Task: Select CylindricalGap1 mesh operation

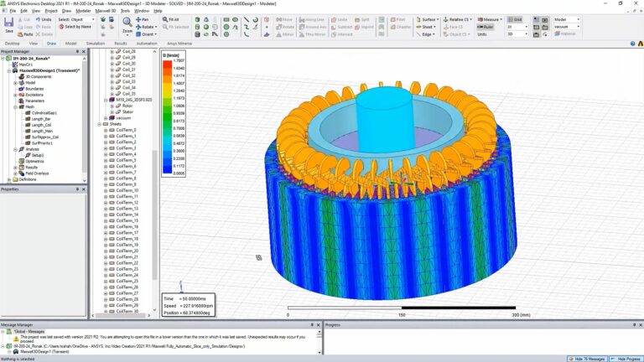Action: (x=44, y=113)
